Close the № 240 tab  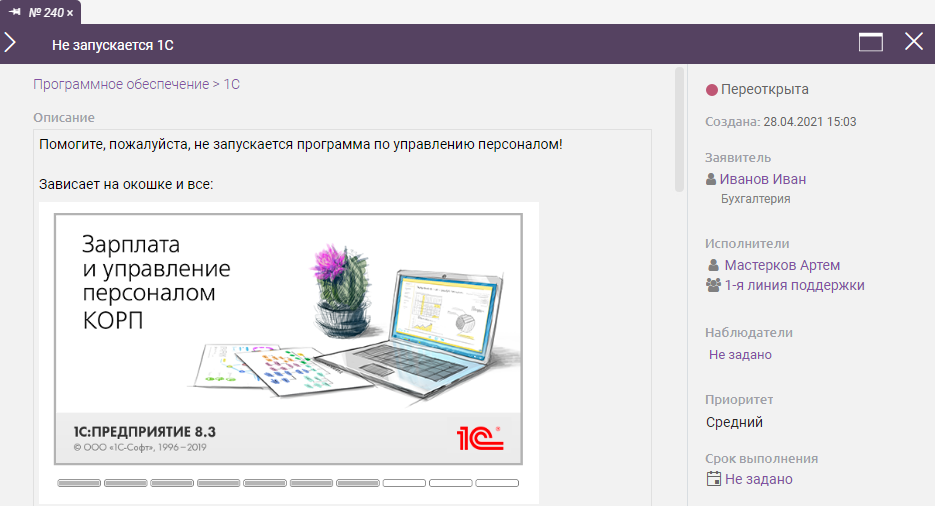pos(70,13)
